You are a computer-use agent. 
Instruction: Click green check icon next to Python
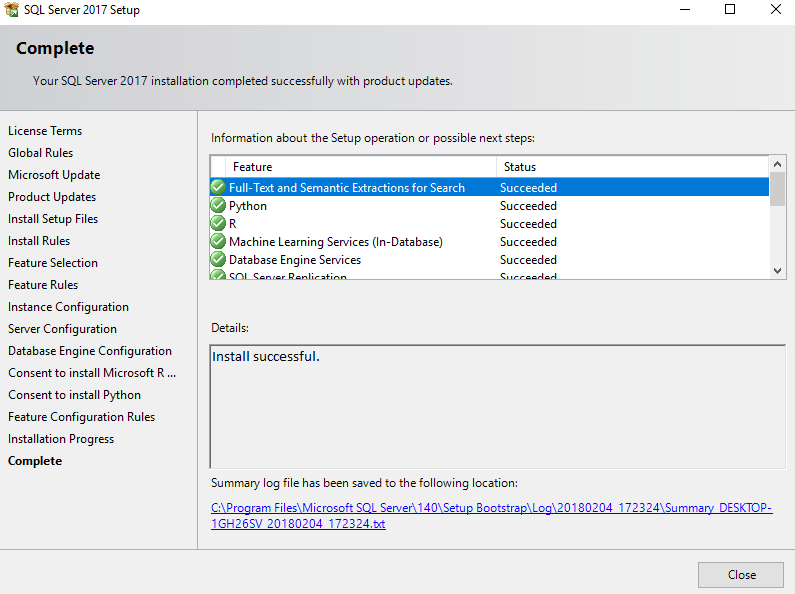click(x=218, y=205)
